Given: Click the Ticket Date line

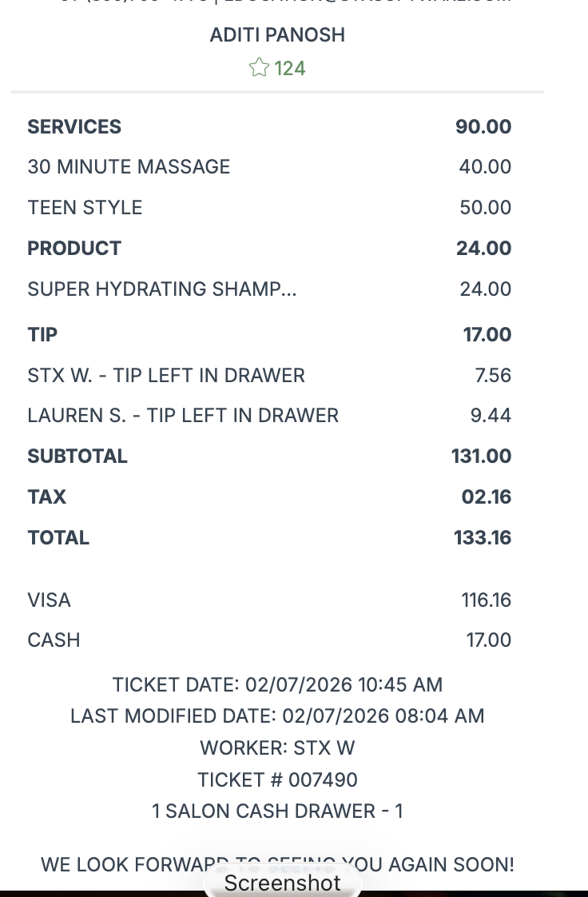Looking at the screenshot, I should (277, 685).
